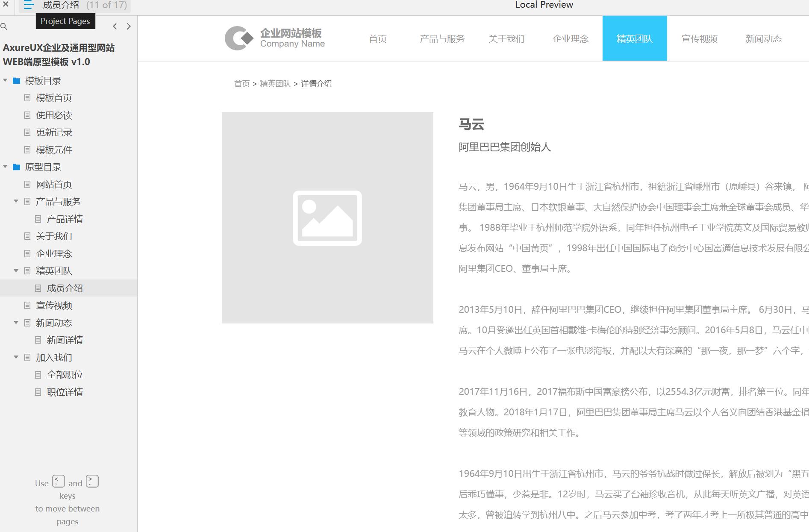Collapse the 精英团队 tree node arrow
Viewport: 809px width, 532px height.
(x=16, y=270)
